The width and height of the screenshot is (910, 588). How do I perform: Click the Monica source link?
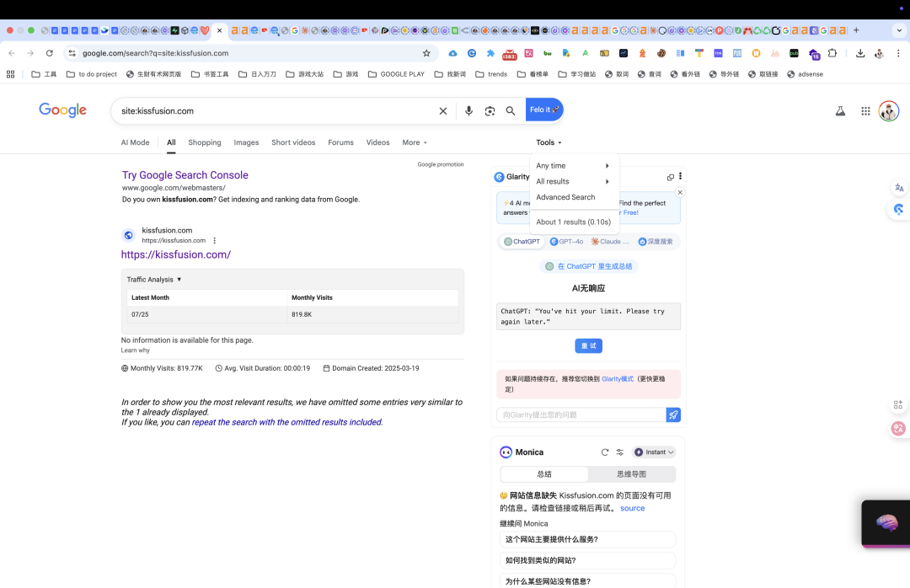coord(632,508)
